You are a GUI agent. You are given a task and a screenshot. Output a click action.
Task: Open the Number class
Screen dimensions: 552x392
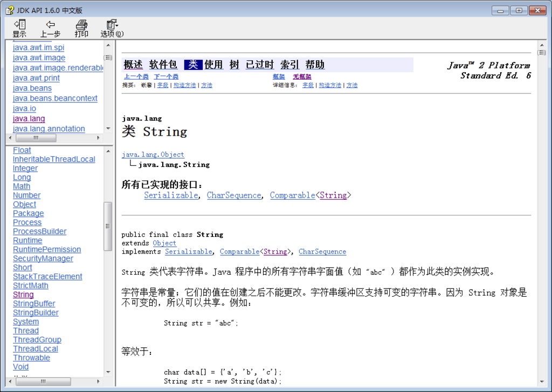click(27, 195)
